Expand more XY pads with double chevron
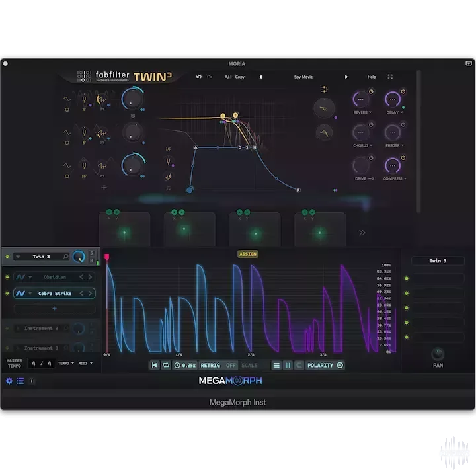The width and height of the screenshot is (476, 476). (362, 233)
